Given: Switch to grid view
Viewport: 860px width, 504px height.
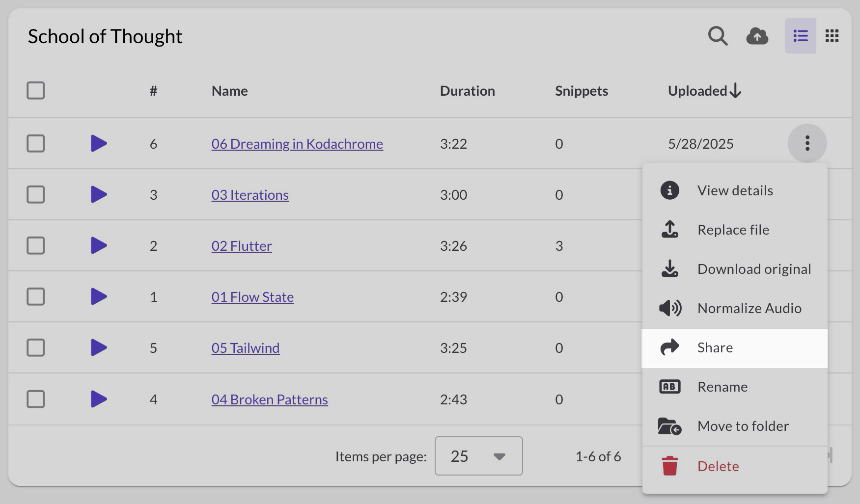Looking at the screenshot, I should point(832,36).
